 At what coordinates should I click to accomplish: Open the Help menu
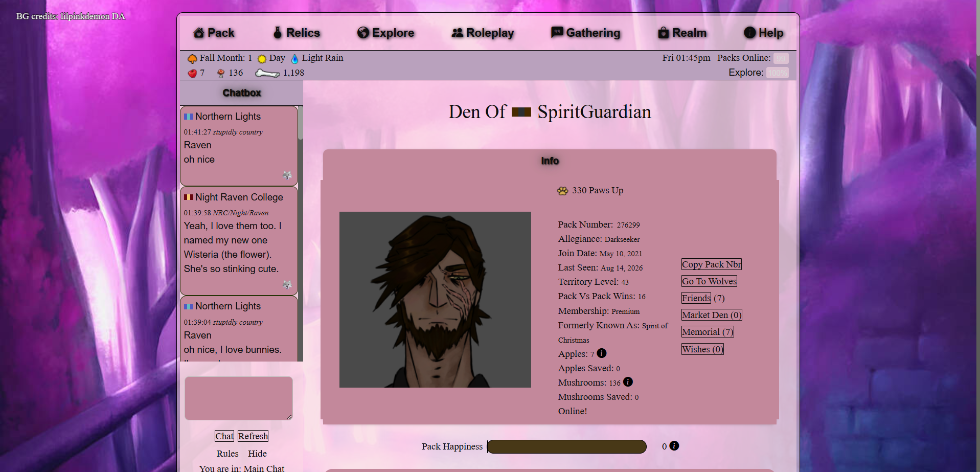click(763, 33)
